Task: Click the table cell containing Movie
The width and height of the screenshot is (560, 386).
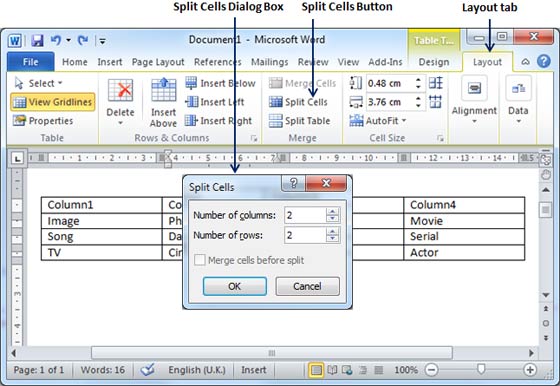Action: 464,221
